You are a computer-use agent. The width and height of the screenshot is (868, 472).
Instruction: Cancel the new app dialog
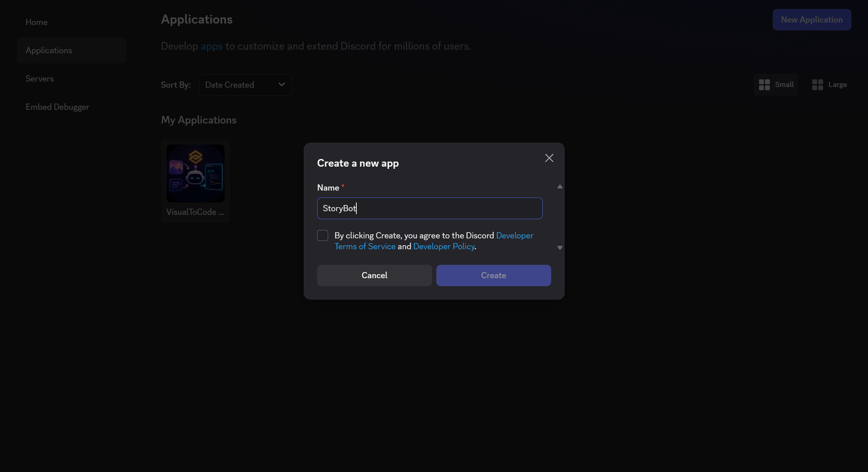[374, 275]
